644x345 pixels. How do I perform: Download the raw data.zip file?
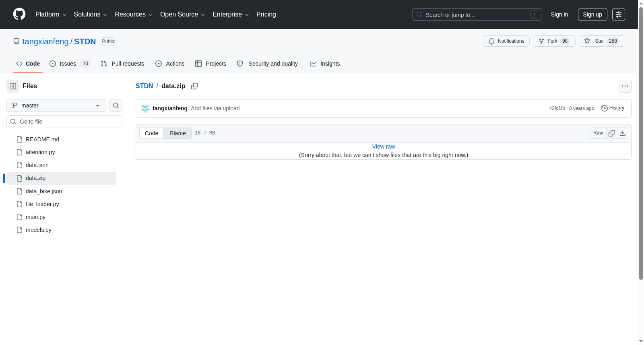point(623,133)
